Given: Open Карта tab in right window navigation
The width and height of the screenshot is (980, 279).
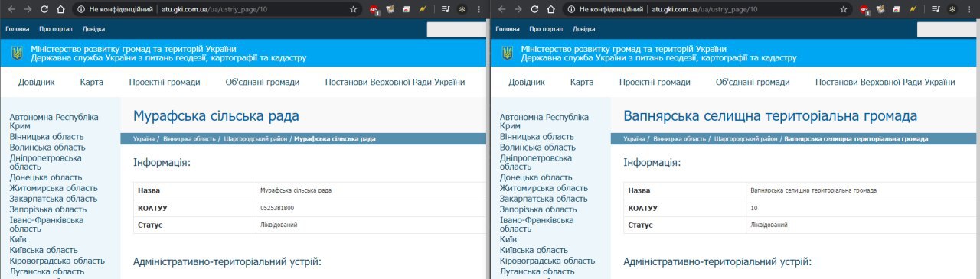Looking at the screenshot, I should click(x=582, y=83).
